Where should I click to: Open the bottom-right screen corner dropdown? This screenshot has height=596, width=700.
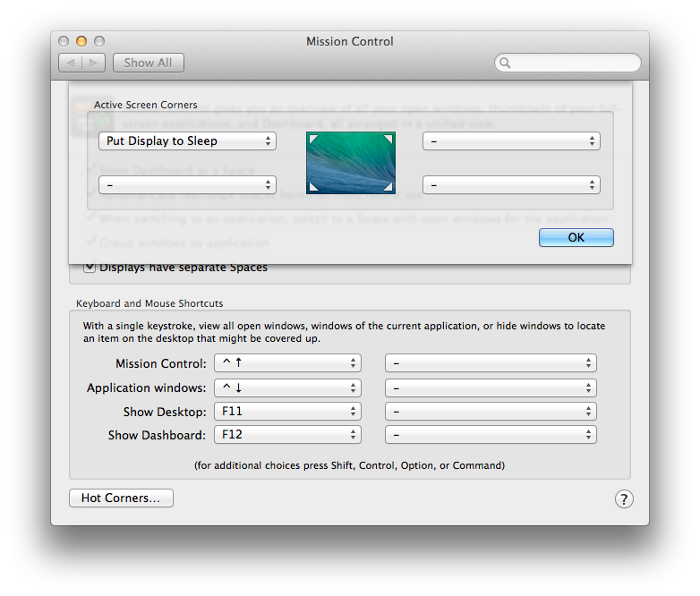click(511, 184)
